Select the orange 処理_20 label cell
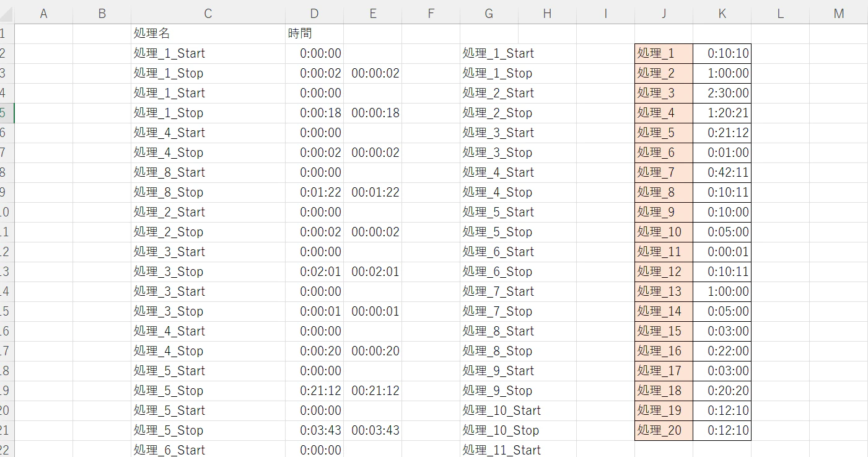868x457 pixels. (664, 430)
